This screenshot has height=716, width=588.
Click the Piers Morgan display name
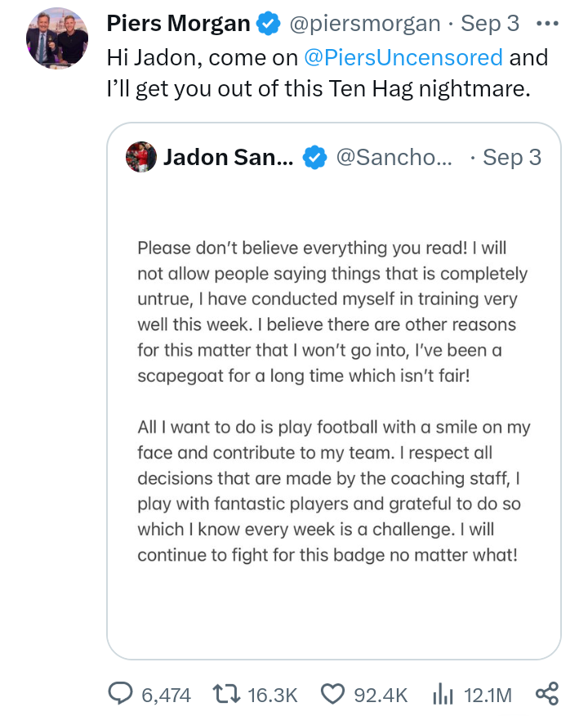[x=178, y=24]
